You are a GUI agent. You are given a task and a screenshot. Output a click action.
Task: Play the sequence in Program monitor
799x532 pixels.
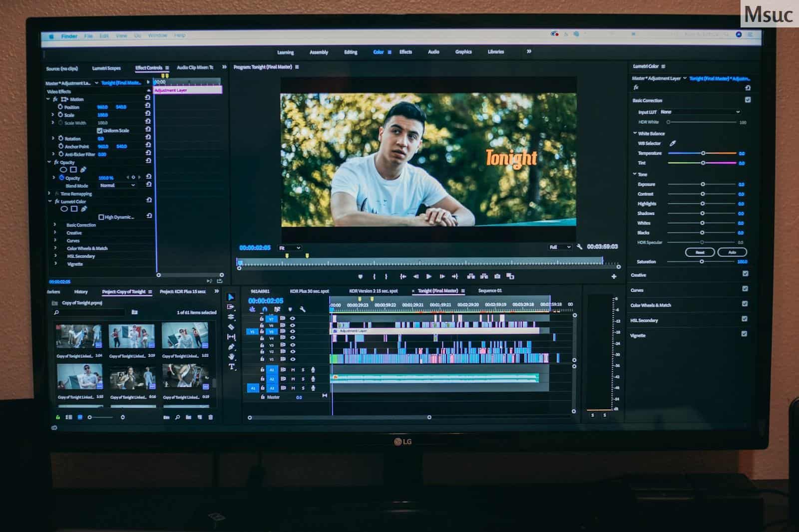(x=428, y=276)
